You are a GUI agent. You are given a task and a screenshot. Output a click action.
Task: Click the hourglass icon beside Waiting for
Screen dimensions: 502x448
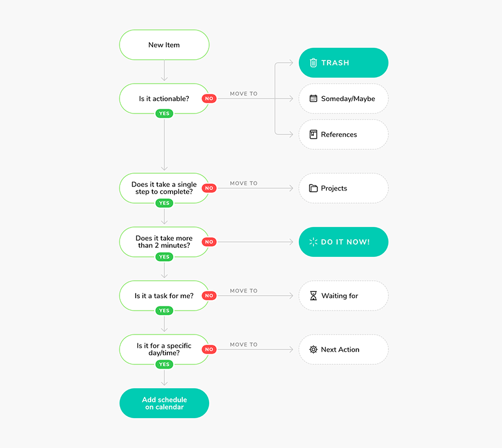click(313, 296)
